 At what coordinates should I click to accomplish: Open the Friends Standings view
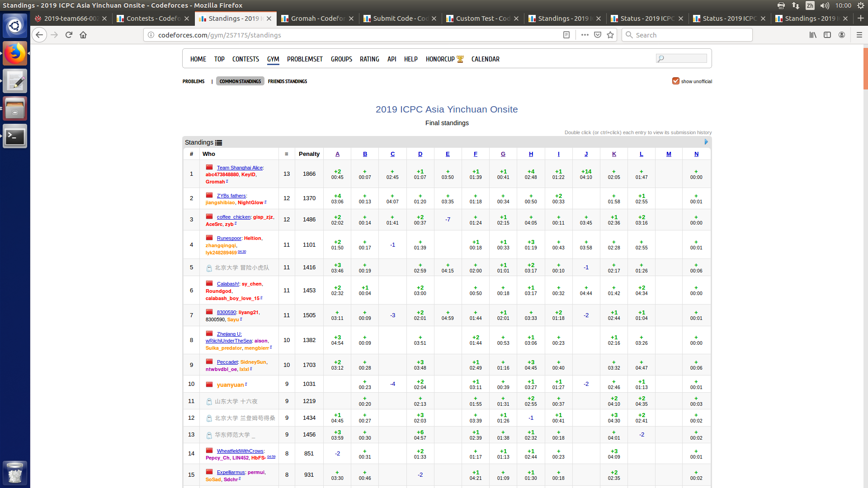pyautogui.click(x=288, y=81)
